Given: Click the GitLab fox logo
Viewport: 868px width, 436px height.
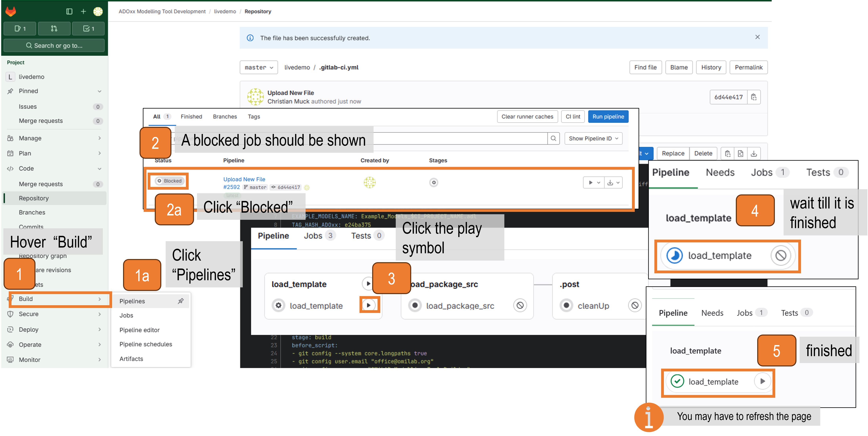Looking at the screenshot, I should click(x=11, y=11).
